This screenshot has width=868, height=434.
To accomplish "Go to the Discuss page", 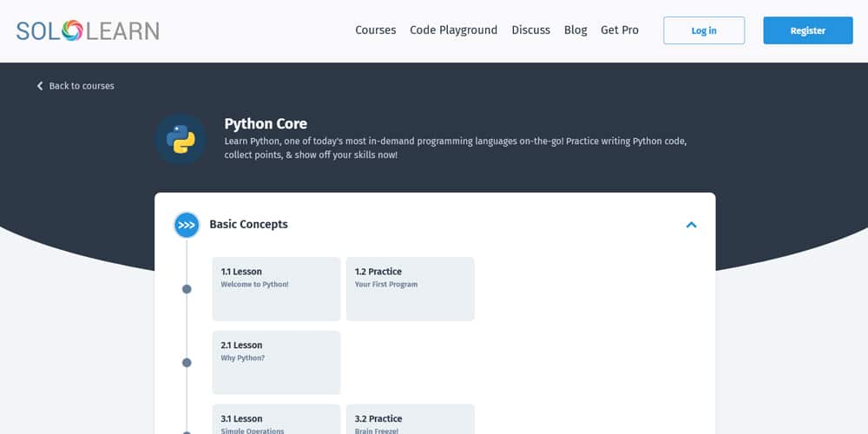I will [530, 30].
